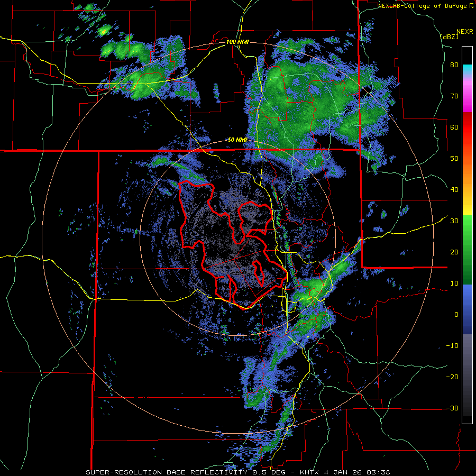Image resolution: width=476 pixels, height=476 pixels.
Task: Click the 70 value on the dBZ scale
Action: [454, 96]
